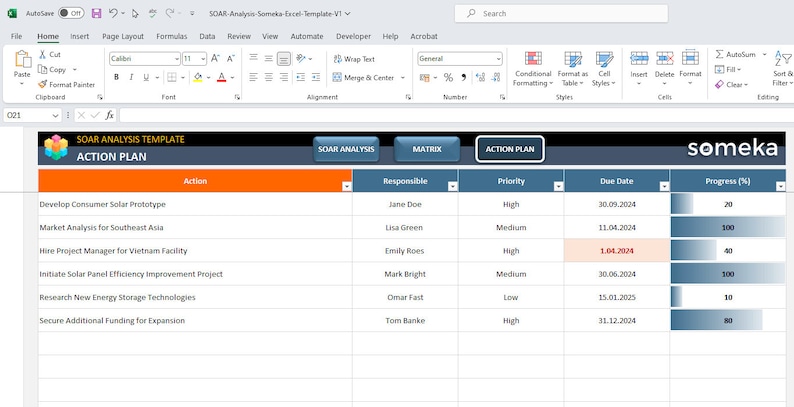Open the font size 11 dropdown
Screen dimensions: 794x407
point(203,59)
